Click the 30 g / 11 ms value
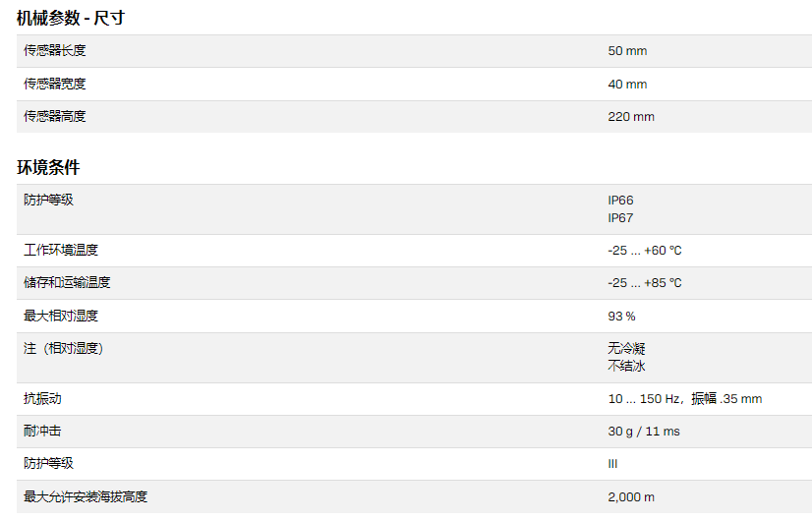The height and width of the screenshot is (521, 812). (x=644, y=432)
